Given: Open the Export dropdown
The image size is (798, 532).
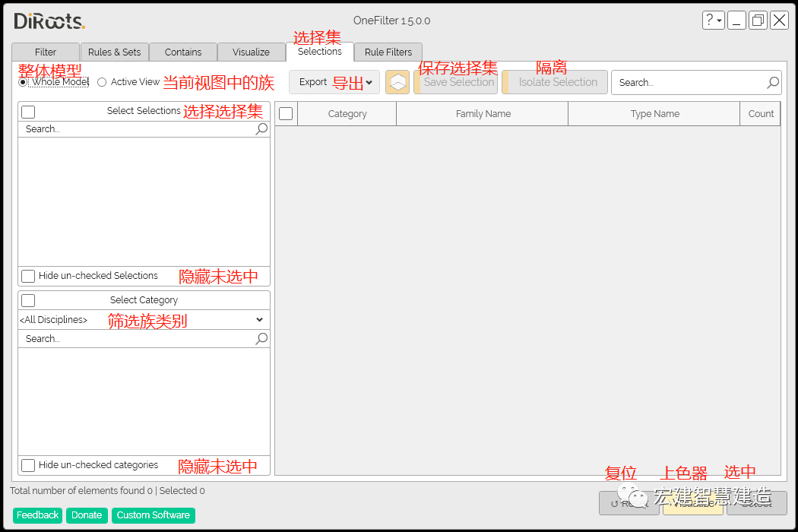Looking at the screenshot, I should pyautogui.click(x=369, y=82).
